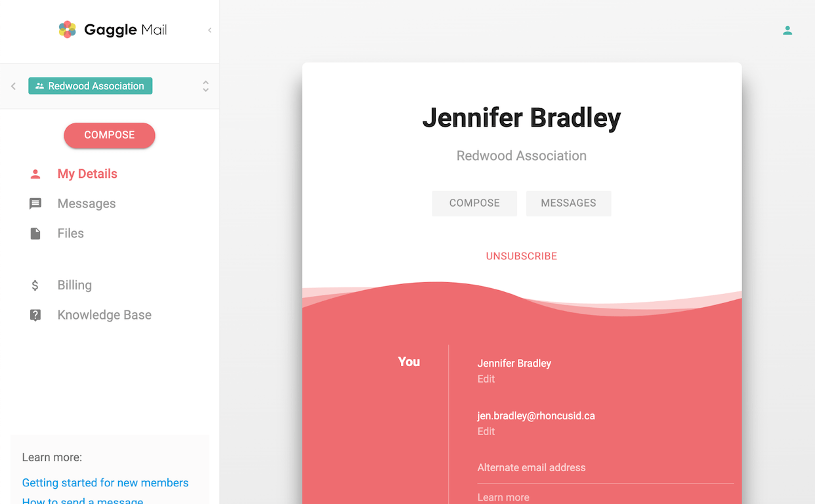Image resolution: width=815 pixels, height=504 pixels.
Task: Click the Files document icon
Action: click(x=35, y=234)
